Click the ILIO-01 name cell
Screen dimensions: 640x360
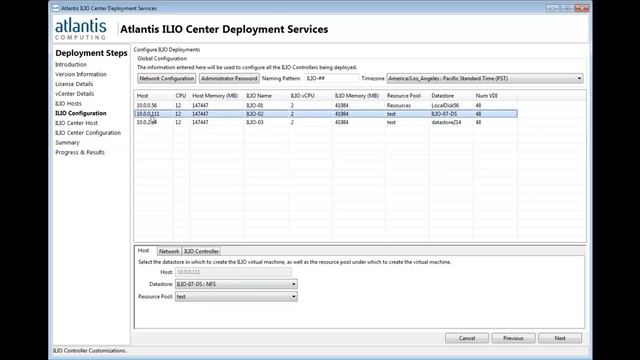(254, 106)
